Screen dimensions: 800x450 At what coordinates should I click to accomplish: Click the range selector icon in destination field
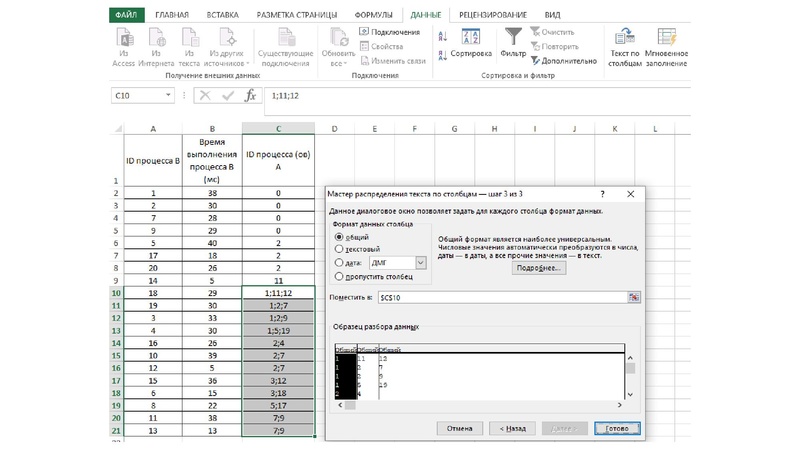click(633, 298)
